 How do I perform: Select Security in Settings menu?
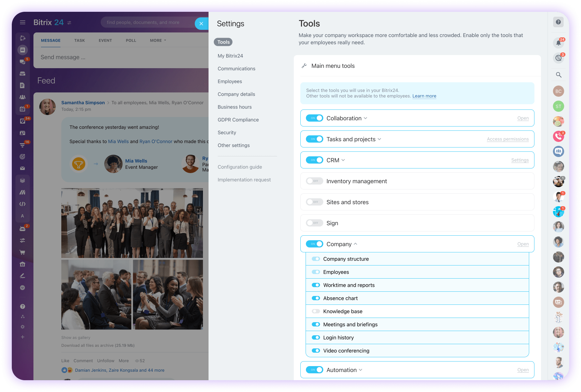[x=227, y=133]
